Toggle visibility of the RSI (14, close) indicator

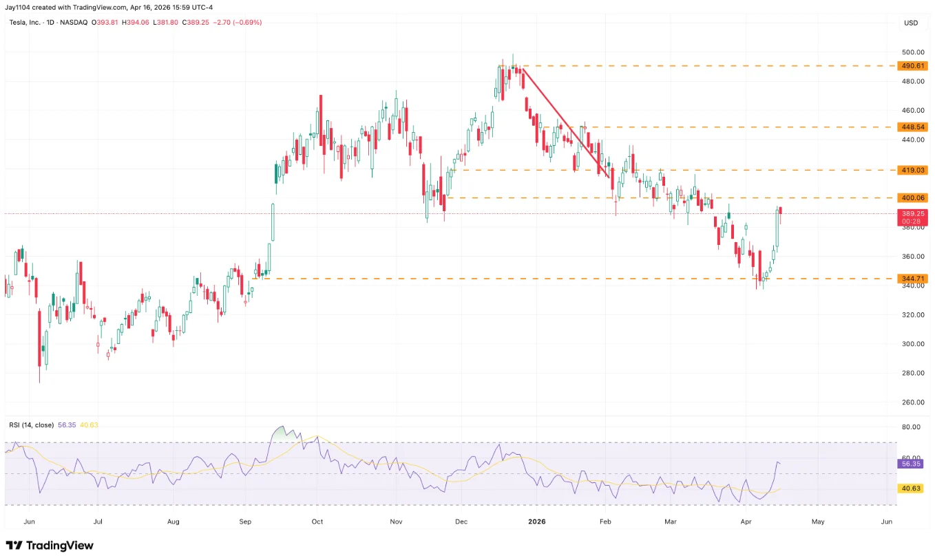[x=30, y=425]
